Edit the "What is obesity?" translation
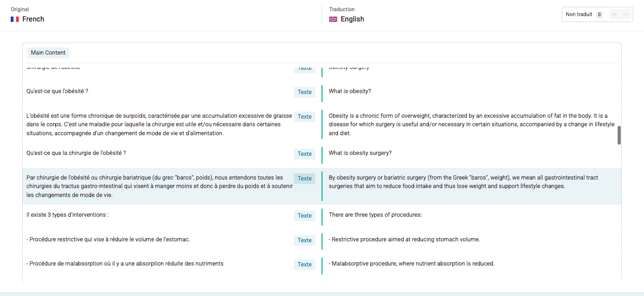 click(350, 91)
